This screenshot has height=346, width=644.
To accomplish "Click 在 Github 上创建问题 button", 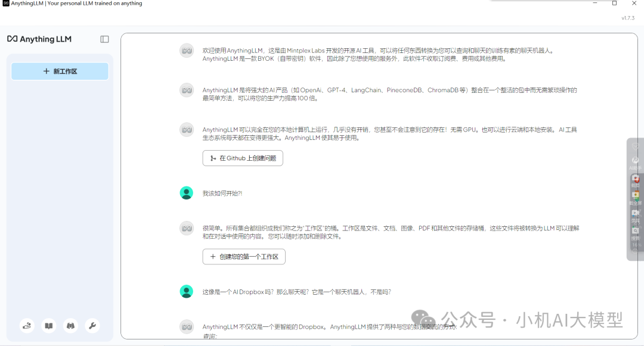I will [x=243, y=158].
